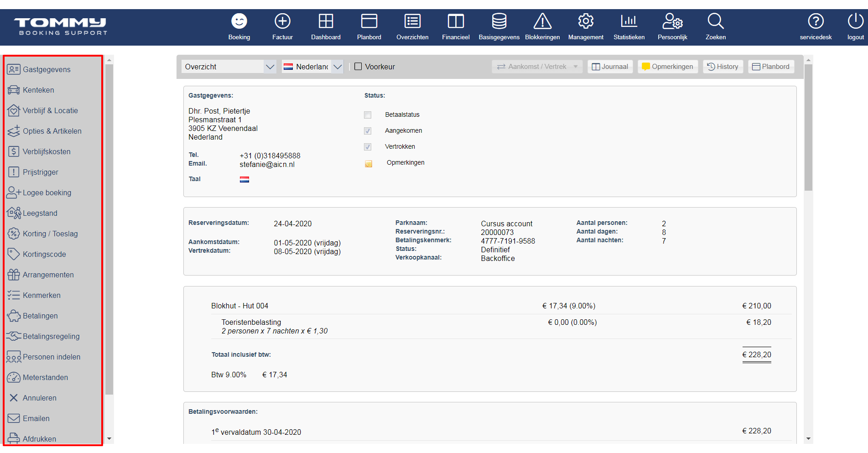Click the email address stefanie@aicn.nl
This screenshot has width=868, height=453.
[x=267, y=165]
